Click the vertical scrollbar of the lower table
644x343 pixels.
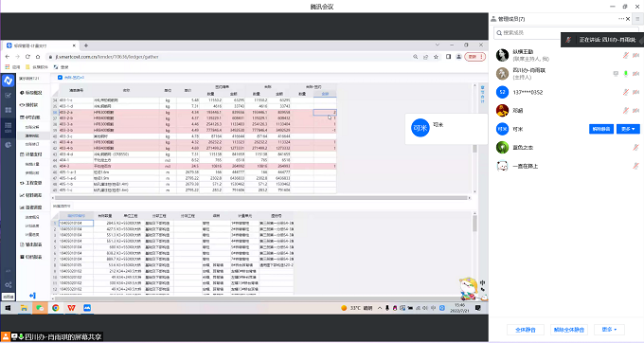coord(474,224)
